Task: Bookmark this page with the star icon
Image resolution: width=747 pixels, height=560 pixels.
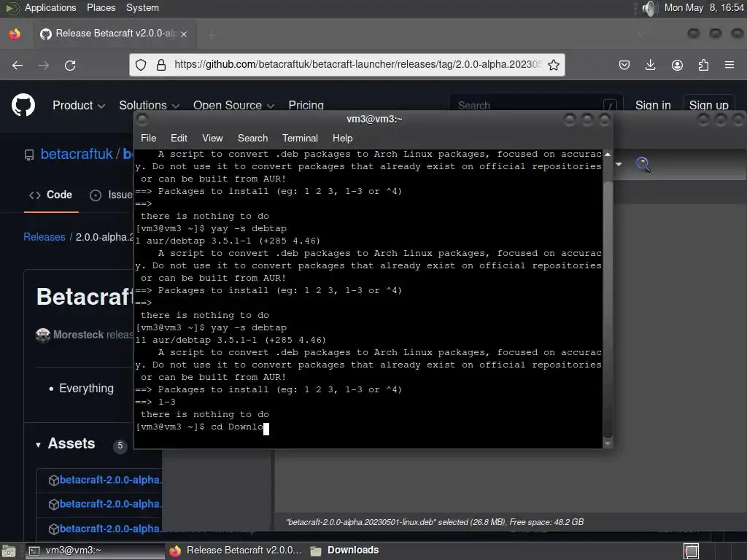Action: pyautogui.click(x=553, y=65)
